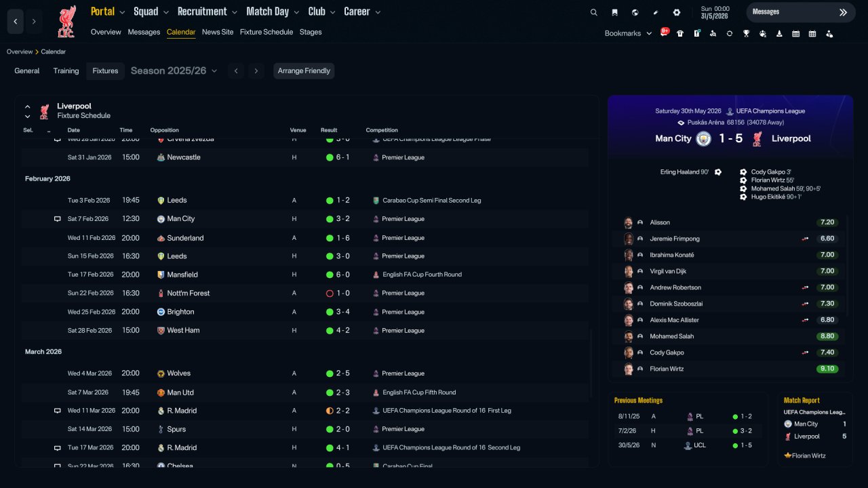Screen dimensions: 868x488
Task: Click the Man City badge in match summary
Action: point(703,138)
